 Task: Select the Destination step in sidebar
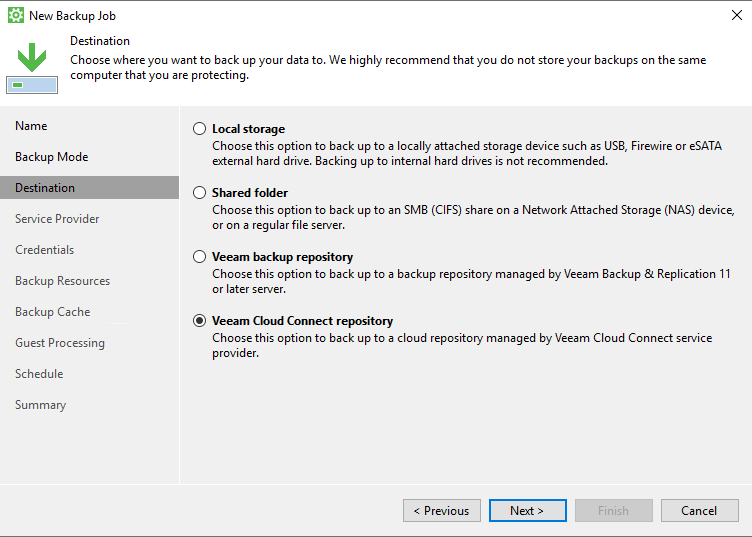tap(89, 187)
